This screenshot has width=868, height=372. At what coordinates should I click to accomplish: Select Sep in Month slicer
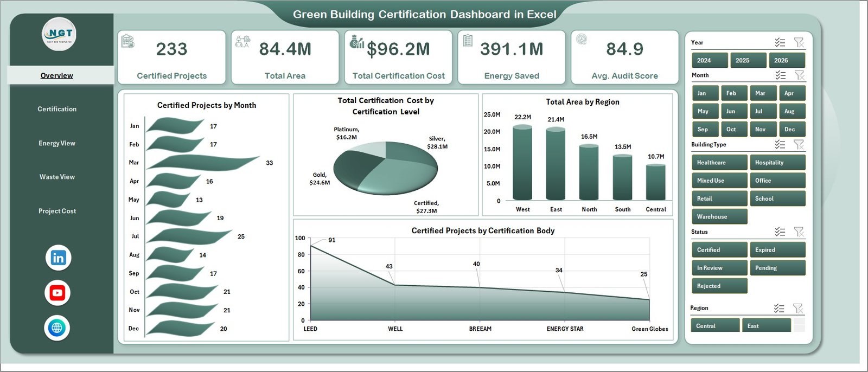(705, 129)
